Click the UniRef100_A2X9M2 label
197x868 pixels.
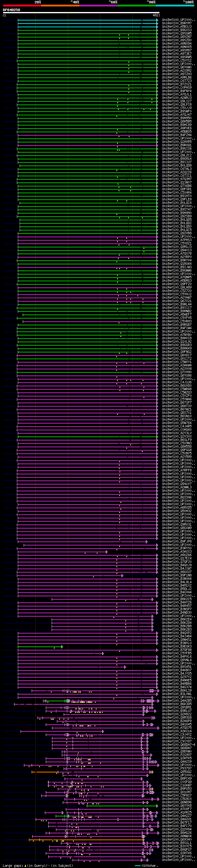[x=177, y=71]
